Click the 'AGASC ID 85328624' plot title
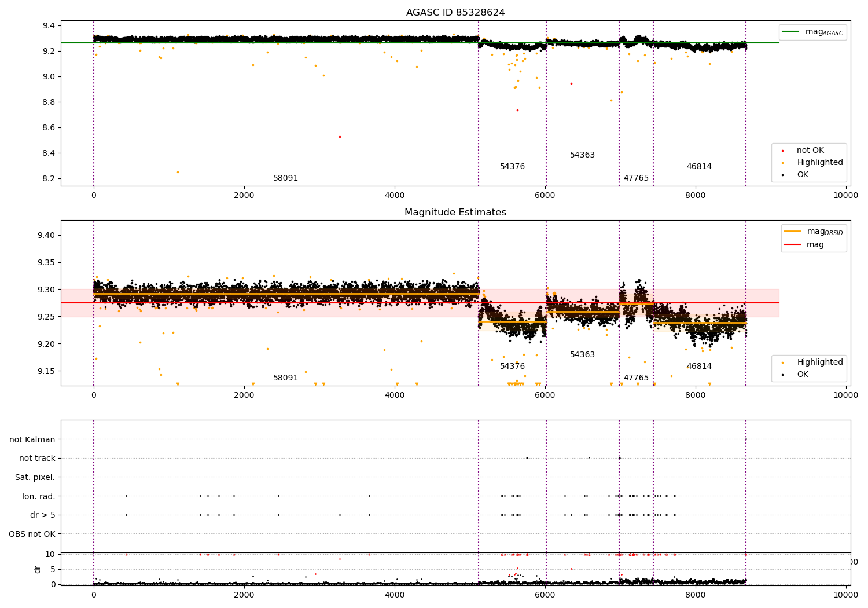This screenshot has width=868, height=608. [455, 13]
